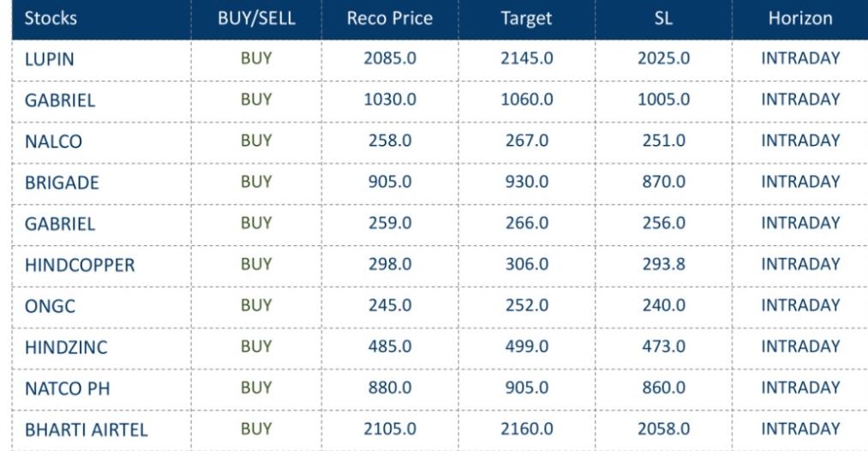Select the LUPIN stock name

click(49, 60)
